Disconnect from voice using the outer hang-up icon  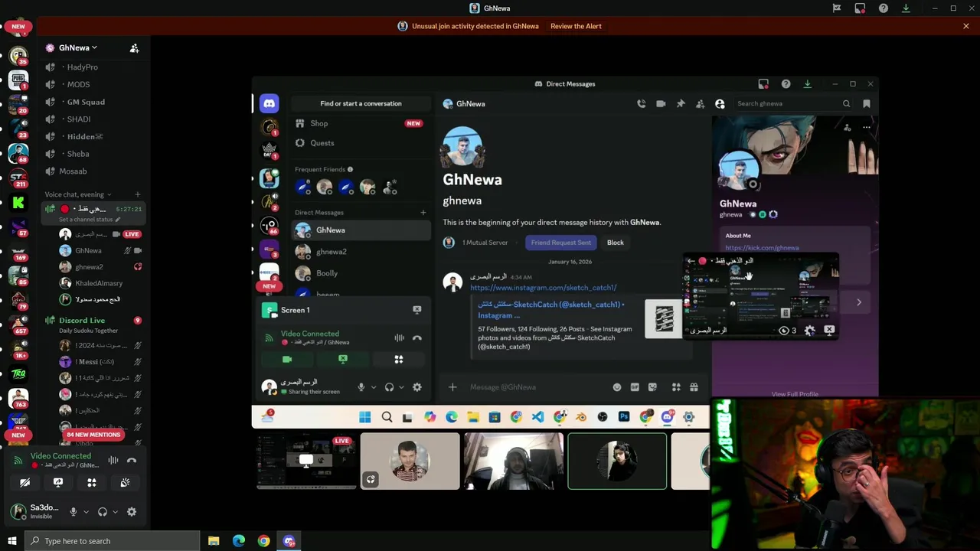pos(132,460)
